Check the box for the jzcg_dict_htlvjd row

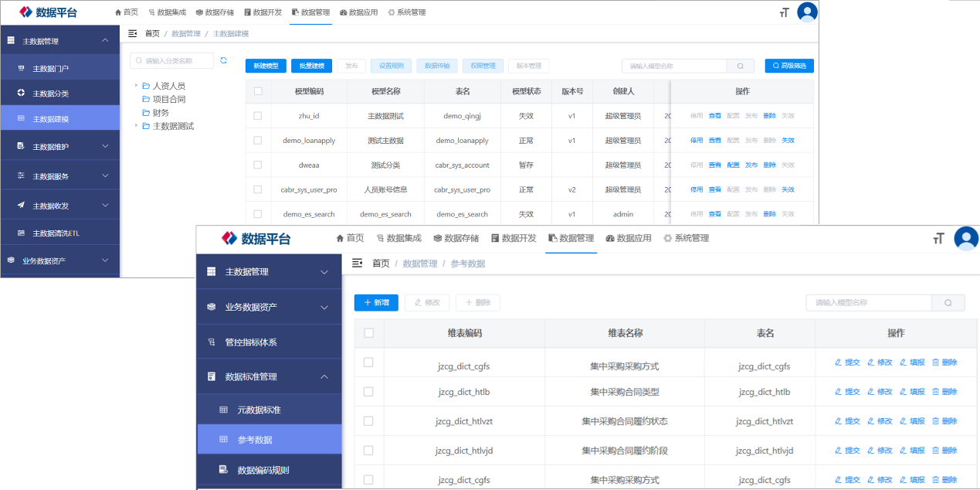(x=368, y=451)
